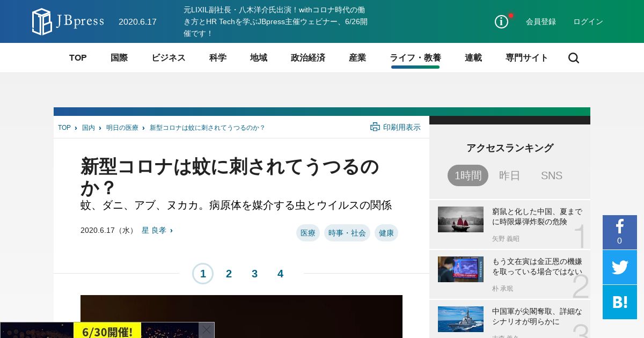This screenshot has width=644, height=338.
Task: Go to 国内 in the breadcrumb
Action: pos(89,128)
